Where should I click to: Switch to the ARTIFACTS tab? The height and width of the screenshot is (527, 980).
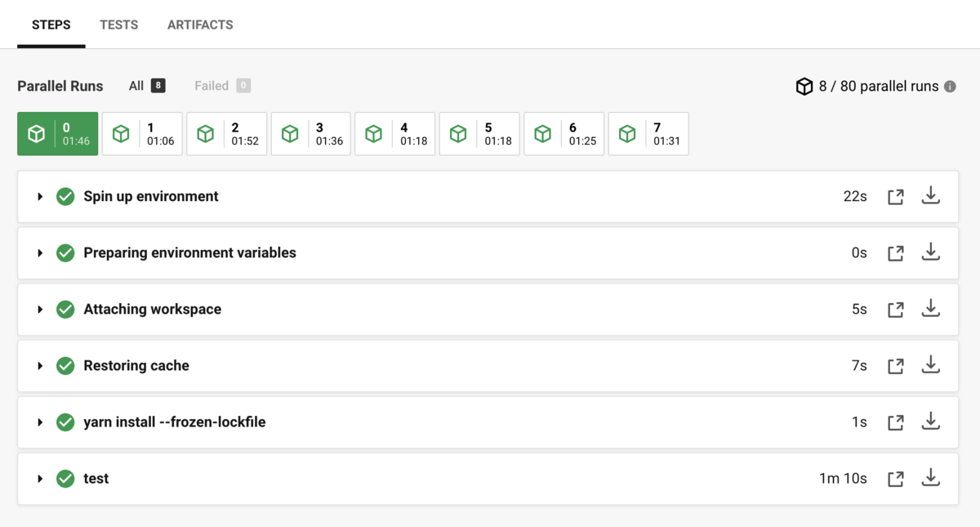coord(200,25)
